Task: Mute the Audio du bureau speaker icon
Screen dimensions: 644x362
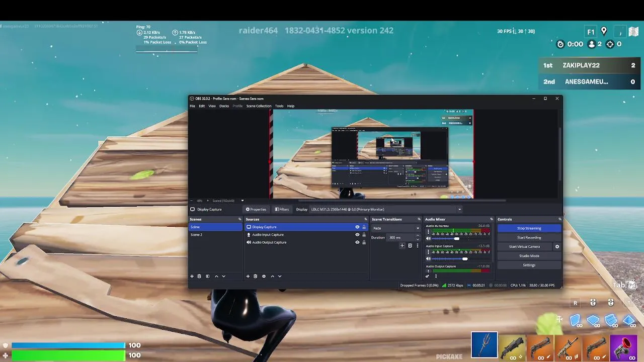Action: [x=428, y=239]
